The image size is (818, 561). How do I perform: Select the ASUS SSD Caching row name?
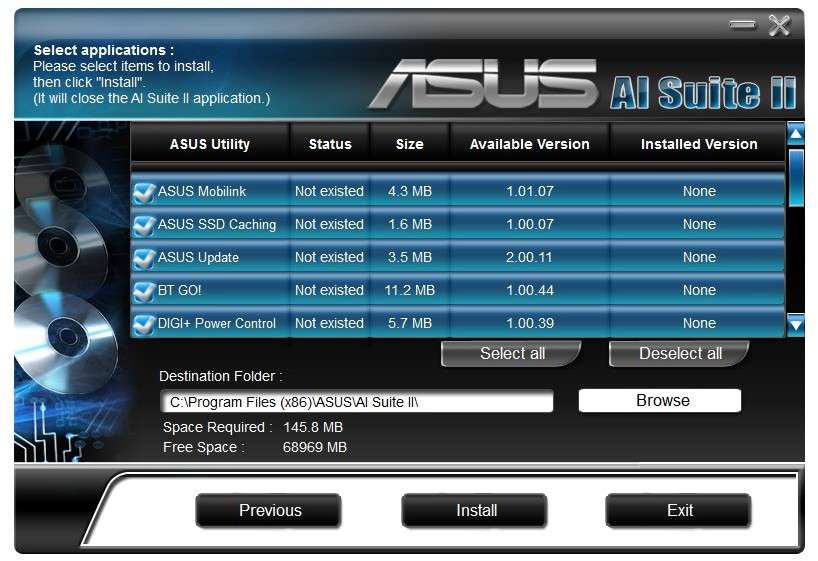pyautogui.click(x=217, y=224)
